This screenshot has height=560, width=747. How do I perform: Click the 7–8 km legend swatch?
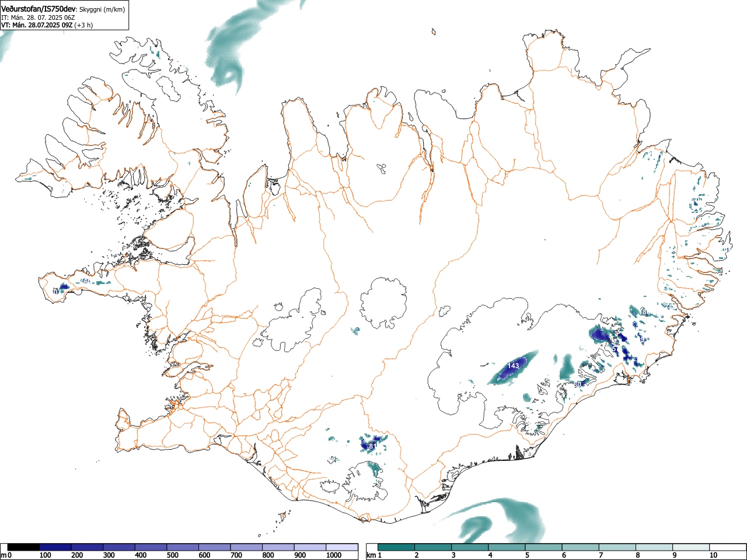tap(617, 547)
